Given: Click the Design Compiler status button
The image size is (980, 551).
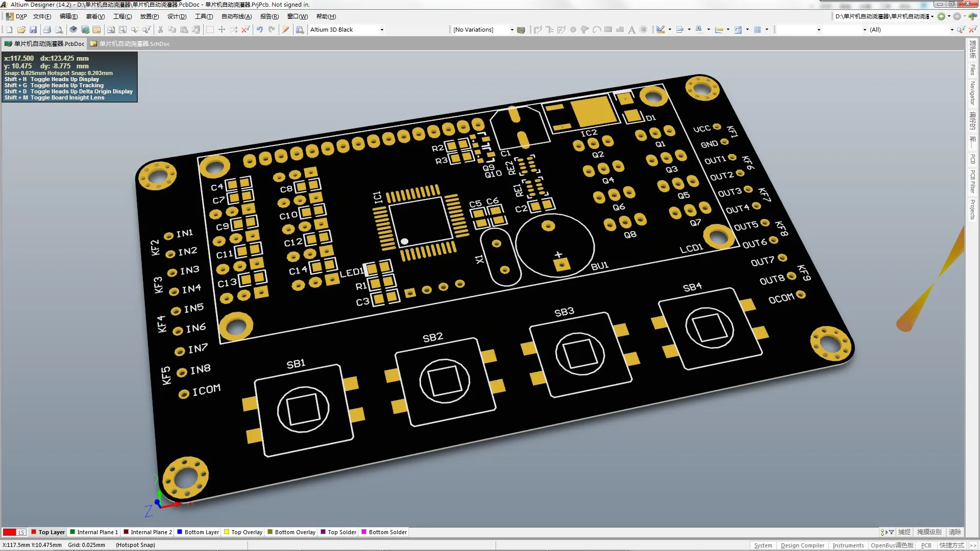Looking at the screenshot, I should coord(802,545).
